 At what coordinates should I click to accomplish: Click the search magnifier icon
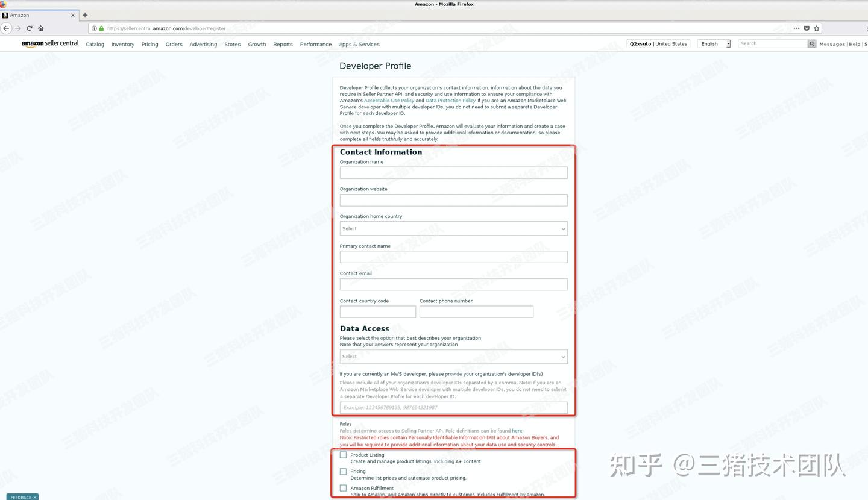click(x=811, y=43)
